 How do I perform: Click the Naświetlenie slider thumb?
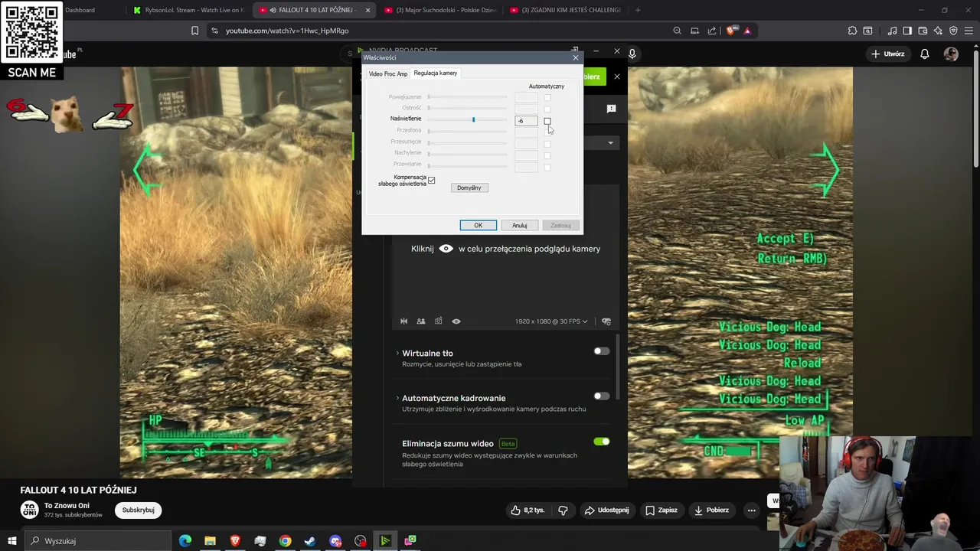click(x=473, y=119)
